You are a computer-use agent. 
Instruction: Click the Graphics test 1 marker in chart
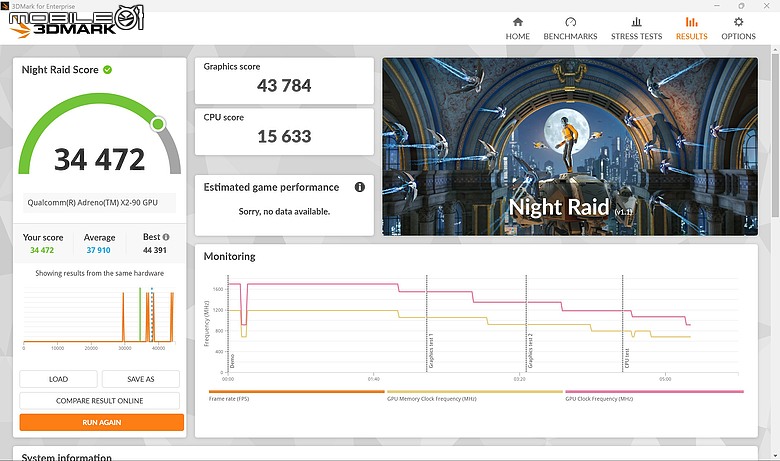coord(431,351)
